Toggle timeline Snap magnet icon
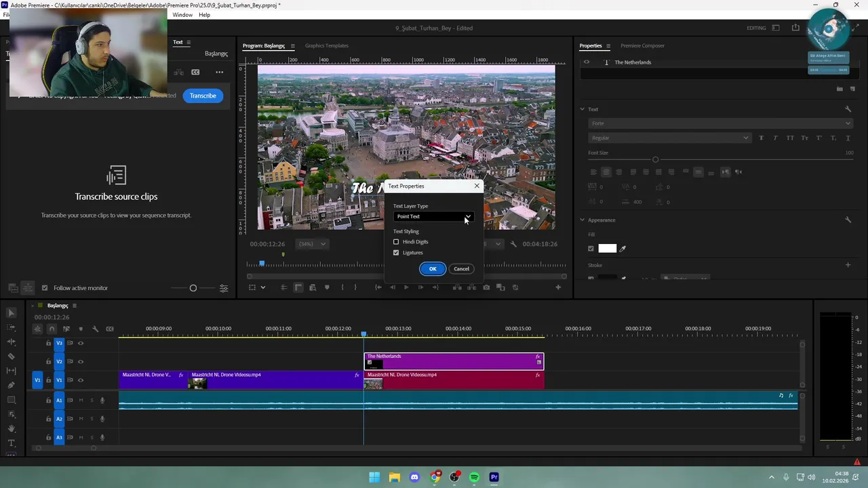Viewport: 868px width, 488px height. (x=52, y=329)
